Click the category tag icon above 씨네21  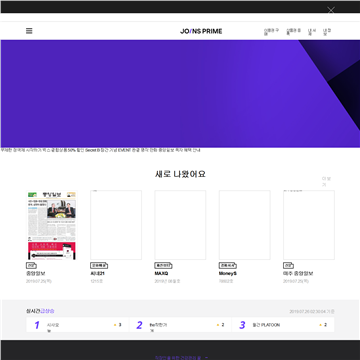coord(99,266)
